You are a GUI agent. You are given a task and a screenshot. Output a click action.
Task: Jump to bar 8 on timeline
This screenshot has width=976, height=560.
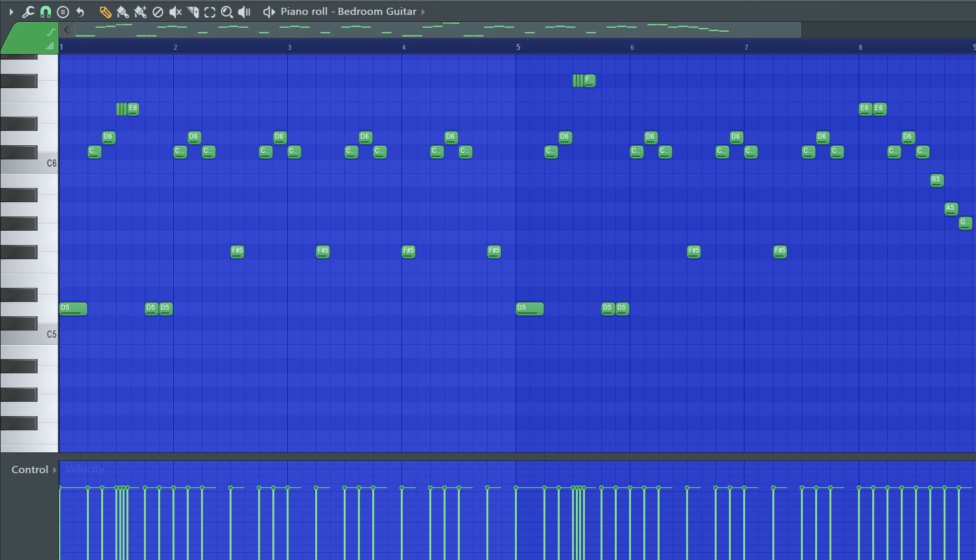pyautogui.click(x=861, y=47)
